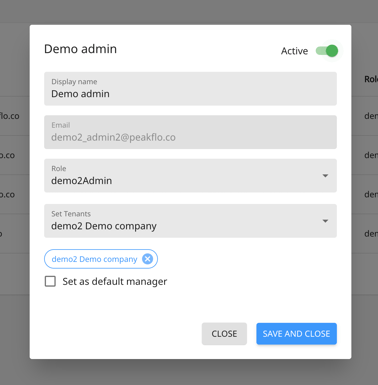This screenshot has width=378, height=385.
Task: Select the demo2 Demo company chip text
Action: click(x=94, y=259)
